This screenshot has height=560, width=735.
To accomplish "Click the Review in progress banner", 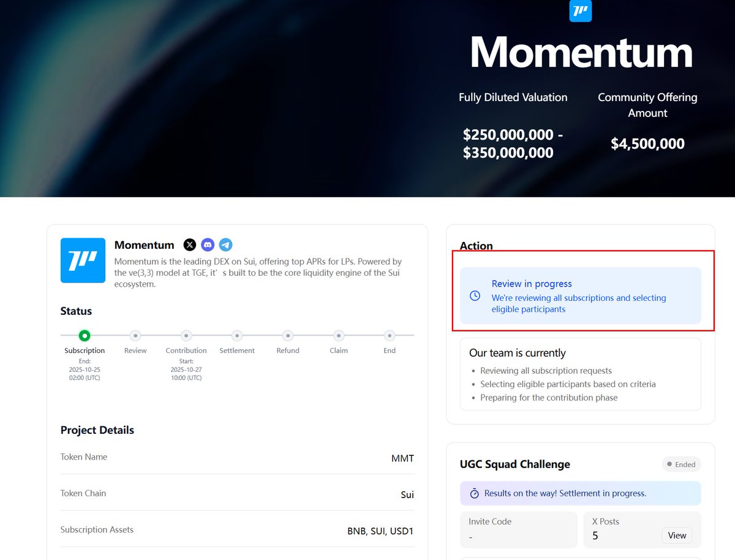I will (580, 296).
